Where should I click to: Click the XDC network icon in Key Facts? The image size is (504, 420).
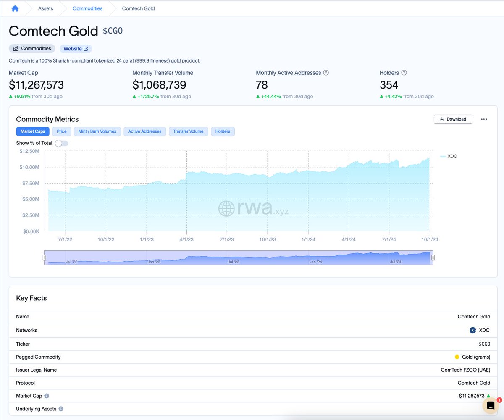click(472, 331)
